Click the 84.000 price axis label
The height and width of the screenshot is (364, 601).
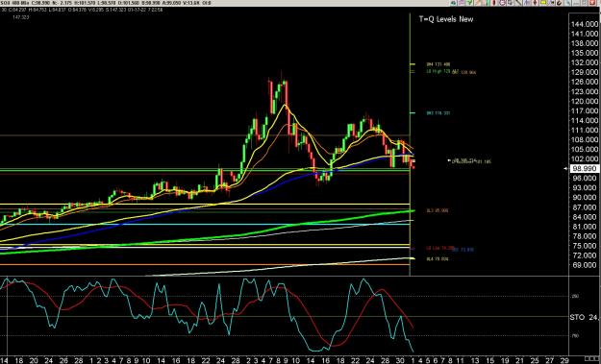click(x=585, y=217)
